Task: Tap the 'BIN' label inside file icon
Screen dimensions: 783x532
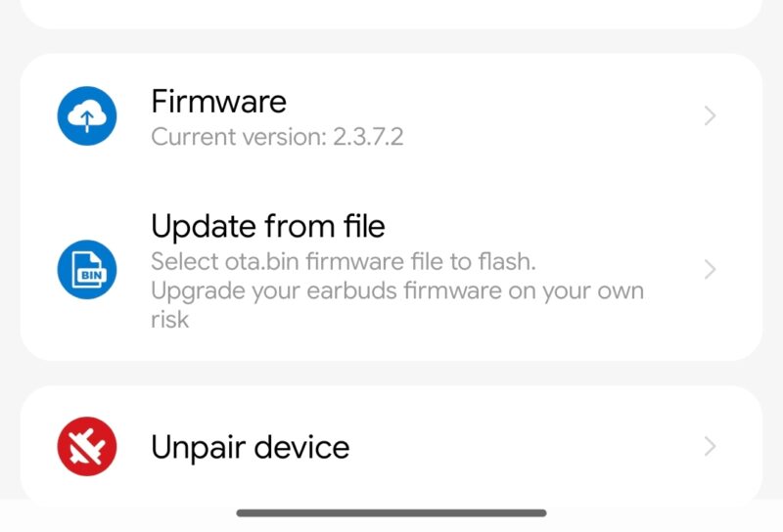Action: click(91, 275)
